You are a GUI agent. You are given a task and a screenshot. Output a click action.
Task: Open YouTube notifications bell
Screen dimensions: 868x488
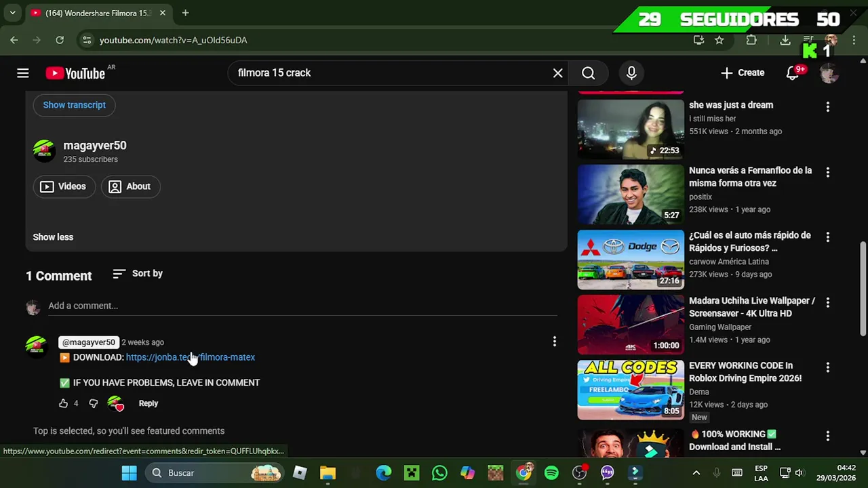coord(792,73)
